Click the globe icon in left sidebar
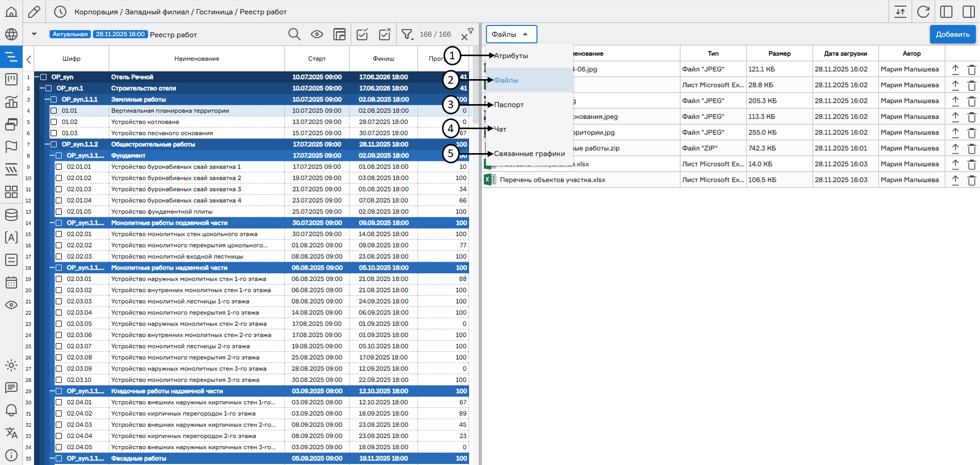This screenshot has width=980, height=465. (11, 34)
